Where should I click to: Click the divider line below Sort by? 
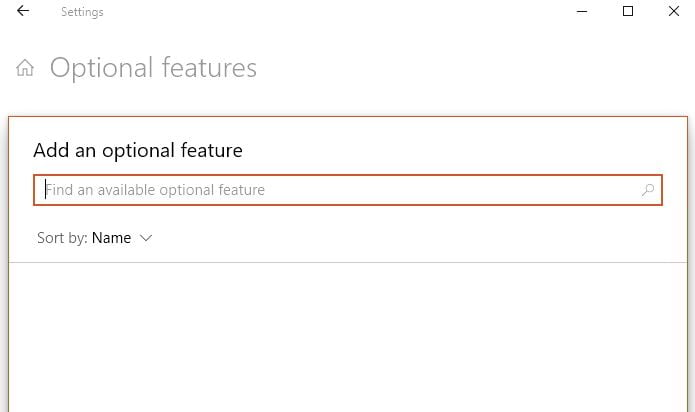point(347,263)
